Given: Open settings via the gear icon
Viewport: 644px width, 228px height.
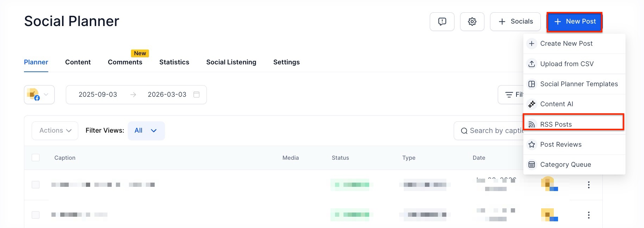Looking at the screenshot, I should click(x=472, y=21).
